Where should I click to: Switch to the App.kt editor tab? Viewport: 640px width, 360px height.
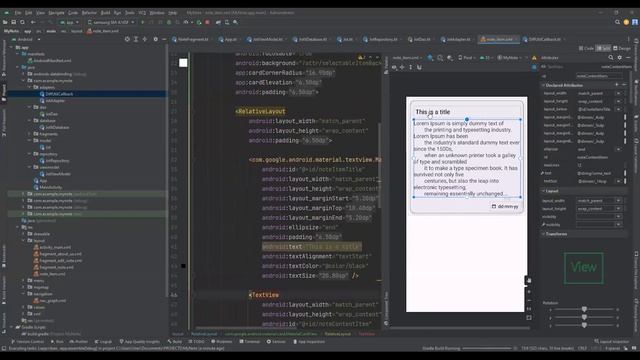(228, 40)
